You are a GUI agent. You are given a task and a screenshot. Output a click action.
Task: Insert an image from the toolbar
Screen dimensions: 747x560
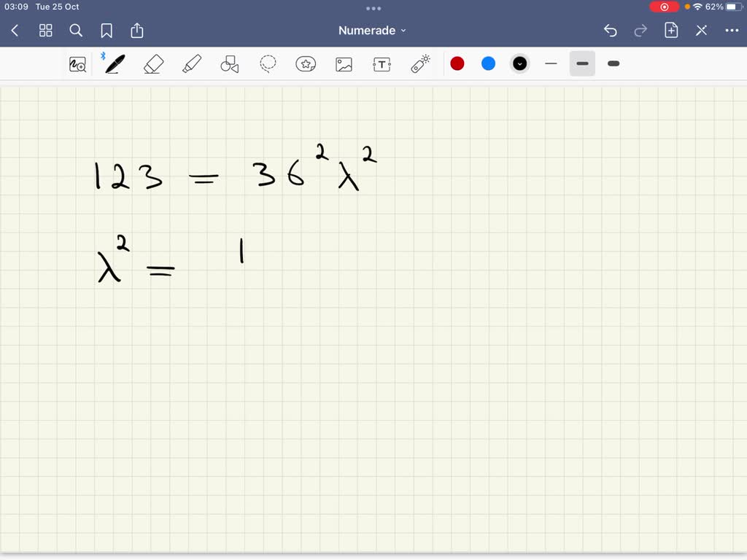344,63
